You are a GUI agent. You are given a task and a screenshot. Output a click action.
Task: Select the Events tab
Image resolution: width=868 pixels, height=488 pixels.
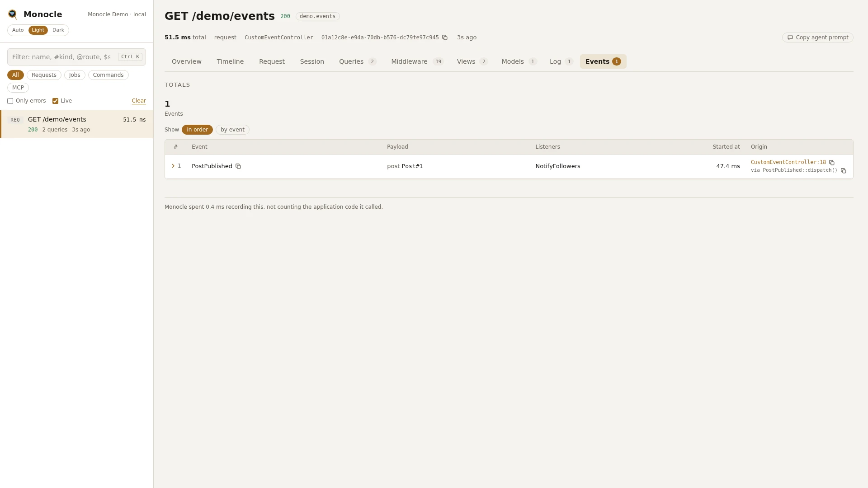tap(603, 61)
